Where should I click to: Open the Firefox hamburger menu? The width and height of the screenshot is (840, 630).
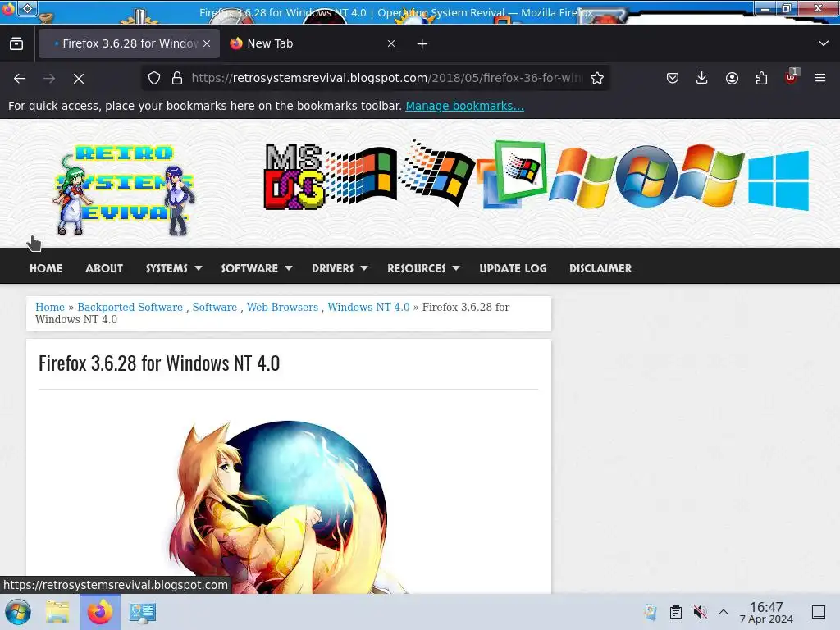point(820,78)
